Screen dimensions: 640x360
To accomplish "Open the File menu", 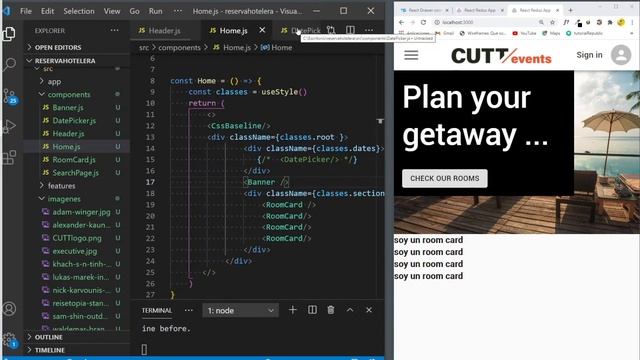I will pos(26,11).
